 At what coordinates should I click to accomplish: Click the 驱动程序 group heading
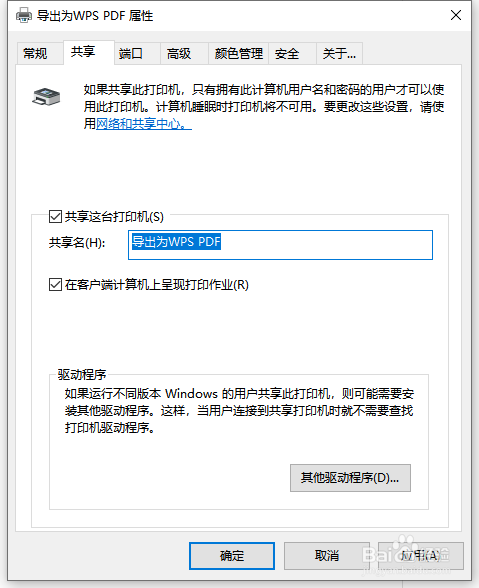tap(82, 374)
